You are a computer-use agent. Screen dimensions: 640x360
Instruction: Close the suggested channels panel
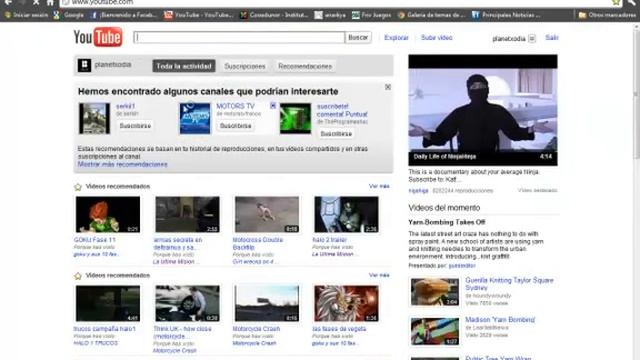[x=388, y=87]
